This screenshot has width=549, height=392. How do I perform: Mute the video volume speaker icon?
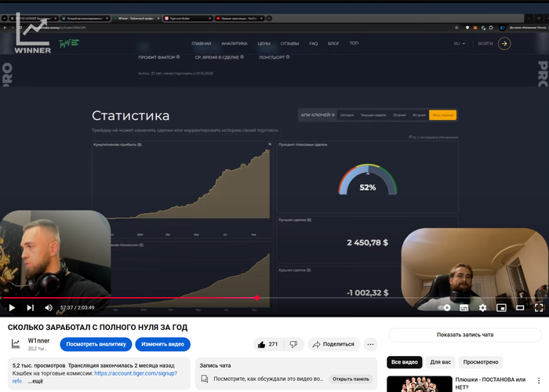click(x=49, y=307)
